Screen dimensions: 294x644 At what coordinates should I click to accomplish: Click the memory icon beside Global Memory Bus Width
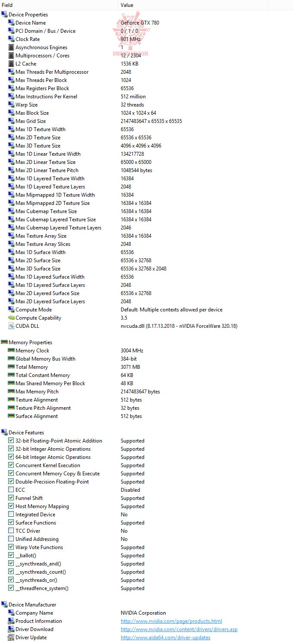click(x=11, y=359)
